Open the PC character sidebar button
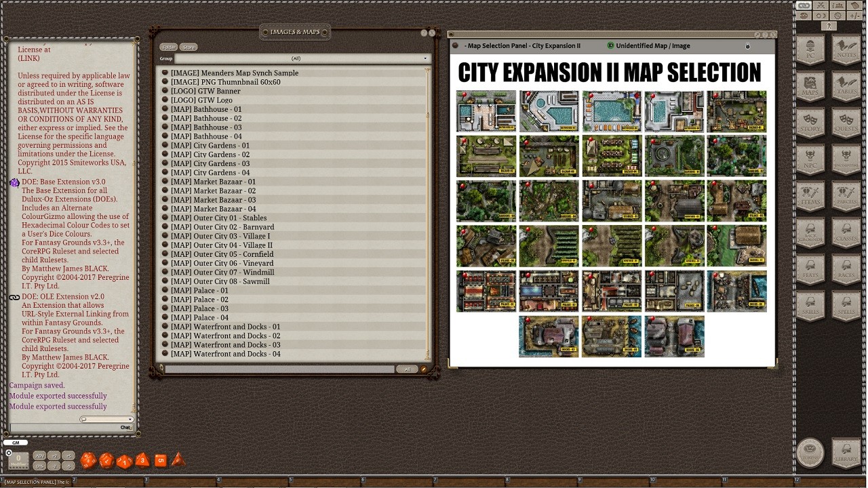Screen dimensions: 868x488 tap(810, 51)
